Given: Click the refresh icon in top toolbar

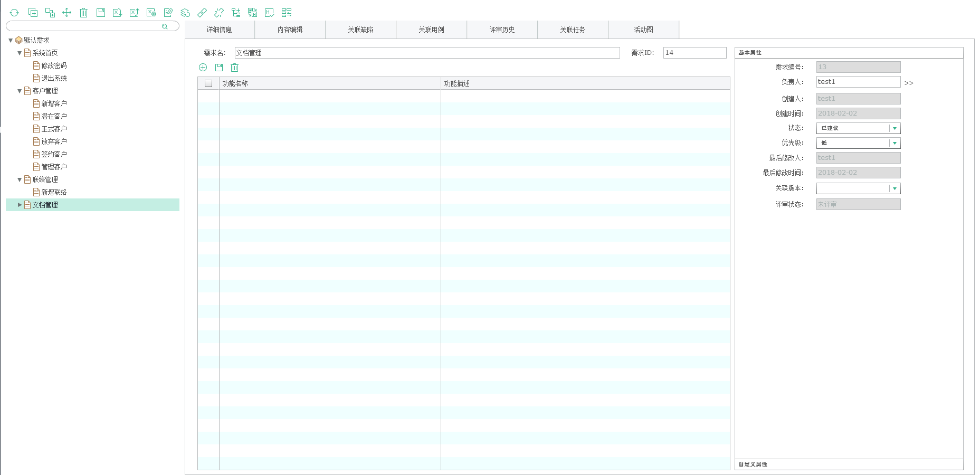Looking at the screenshot, I should (14, 13).
